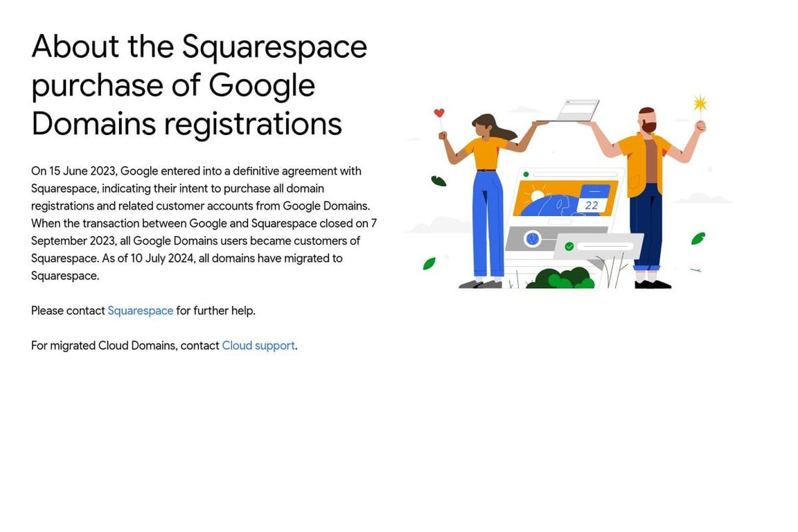The width and height of the screenshot is (798, 532).
Task: Click the text "On 15 June 2023, Google entered"
Action: [x=115, y=171]
